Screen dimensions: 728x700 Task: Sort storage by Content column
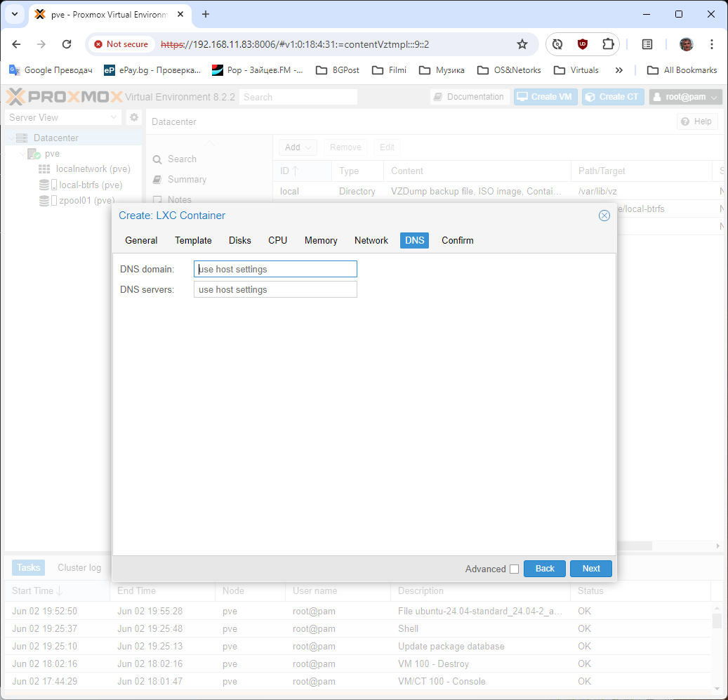477,171
